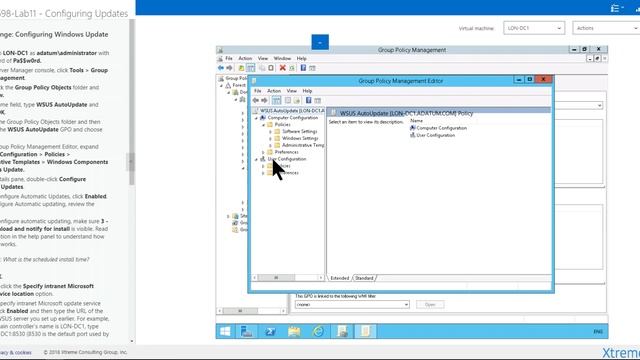Click the Show/Hide Action Pane icon in Editor toolbar
Viewport: 640px width, 360px height.
pos(318,100)
